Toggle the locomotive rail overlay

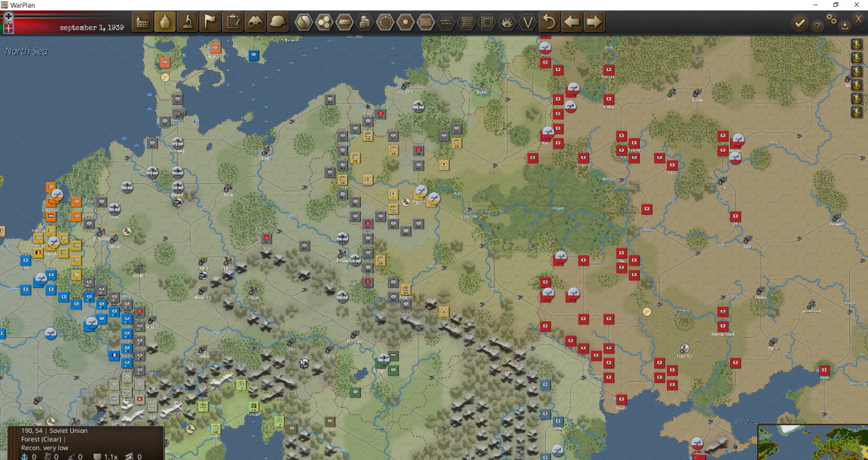[344, 22]
